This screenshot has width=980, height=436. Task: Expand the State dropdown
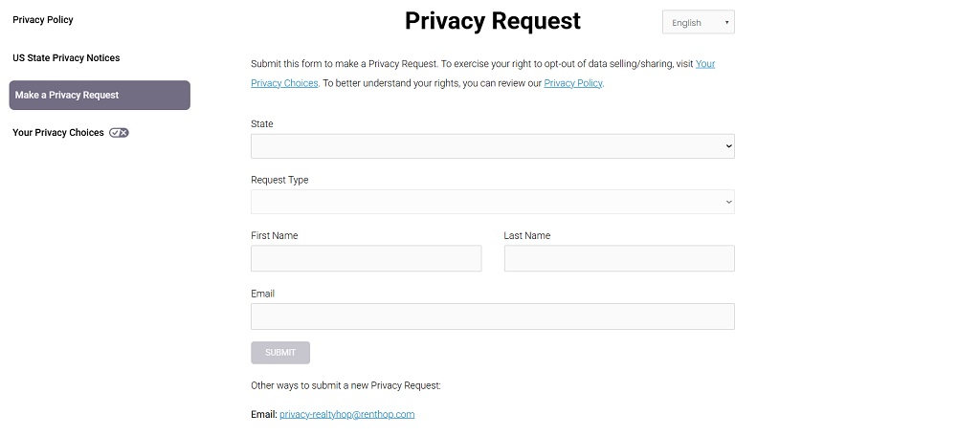[492, 146]
